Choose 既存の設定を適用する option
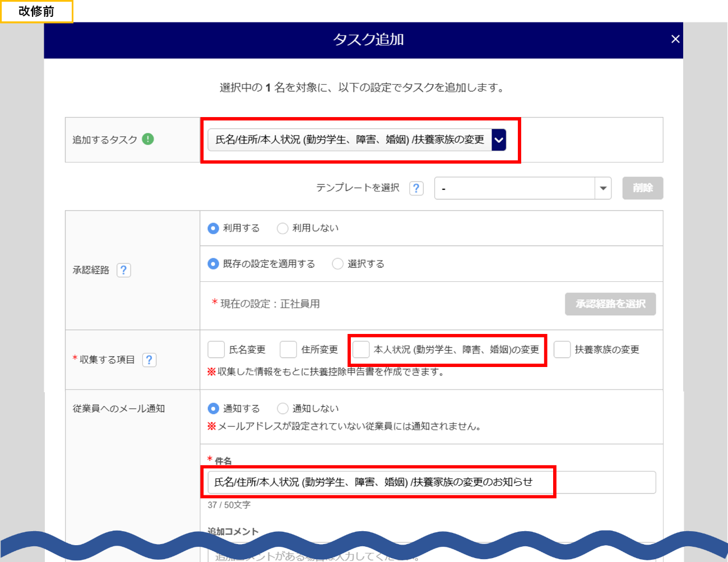The height and width of the screenshot is (562, 728). tap(214, 264)
